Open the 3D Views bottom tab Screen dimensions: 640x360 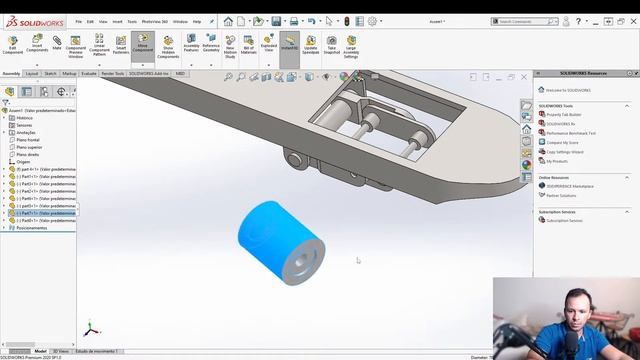click(61, 351)
